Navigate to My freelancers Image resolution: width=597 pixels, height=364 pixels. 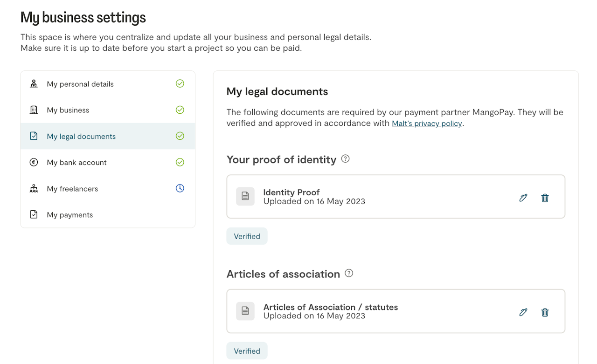[72, 189]
